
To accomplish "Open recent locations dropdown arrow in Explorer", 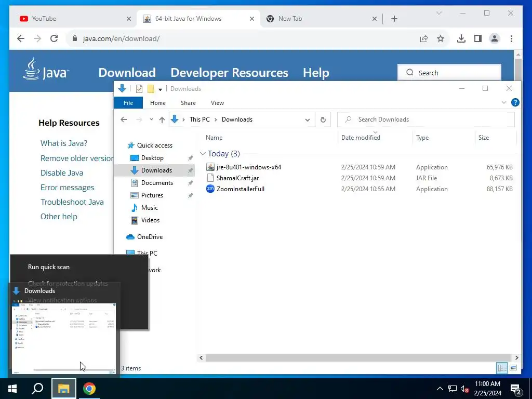I will pyautogui.click(x=151, y=119).
